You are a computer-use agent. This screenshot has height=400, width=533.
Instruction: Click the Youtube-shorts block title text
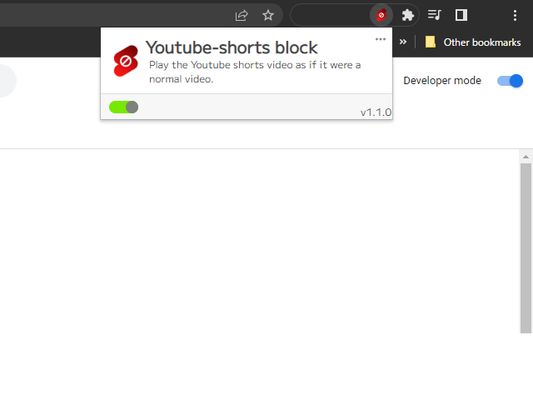click(x=231, y=48)
